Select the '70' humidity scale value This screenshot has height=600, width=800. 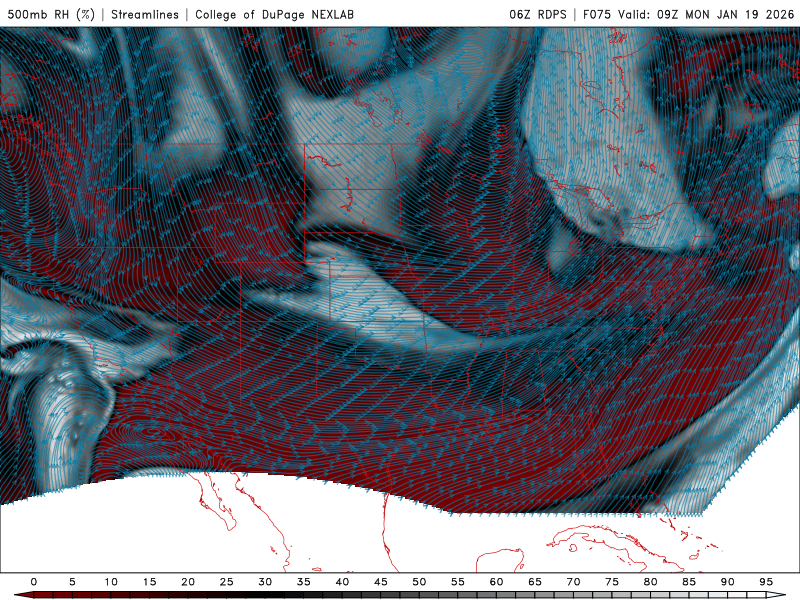coord(573,582)
